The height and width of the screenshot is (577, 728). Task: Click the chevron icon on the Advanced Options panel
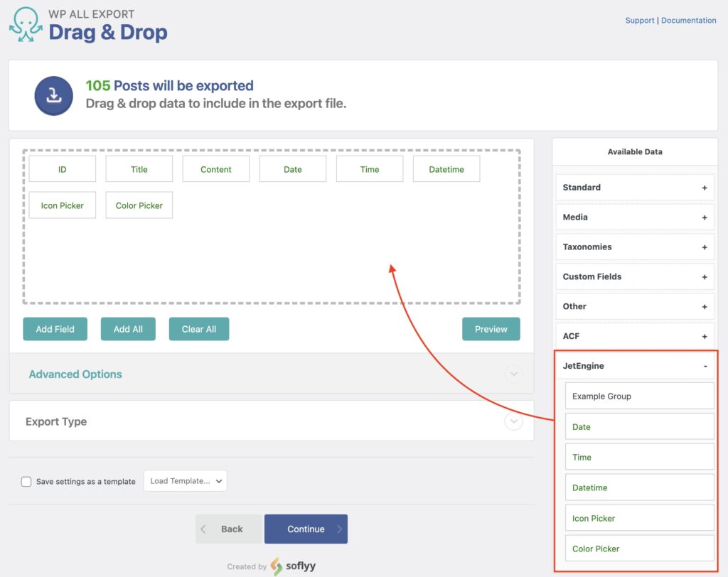pos(513,374)
